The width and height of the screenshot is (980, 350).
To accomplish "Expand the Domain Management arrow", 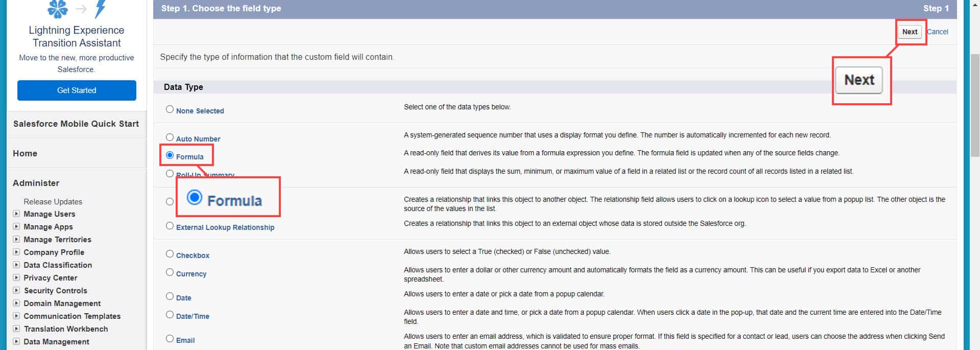I will point(16,303).
